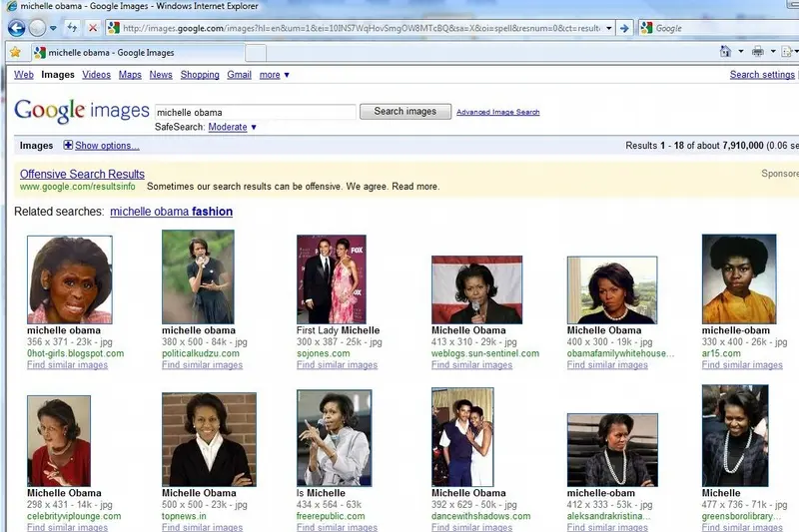
Task: Open the ar15.com image thumbnail
Action: 739,279
